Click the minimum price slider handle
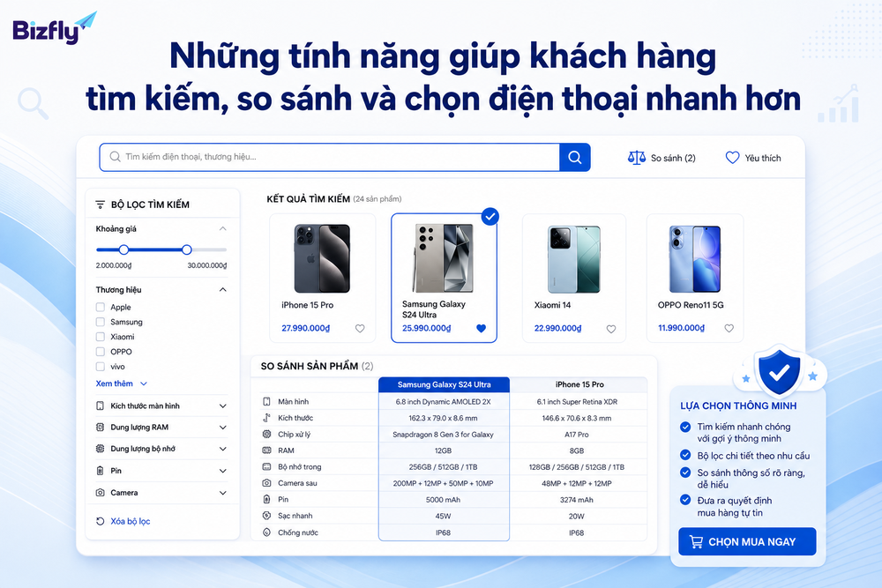Viewport: 882px width, 588px height. click(x=123, y=249)
